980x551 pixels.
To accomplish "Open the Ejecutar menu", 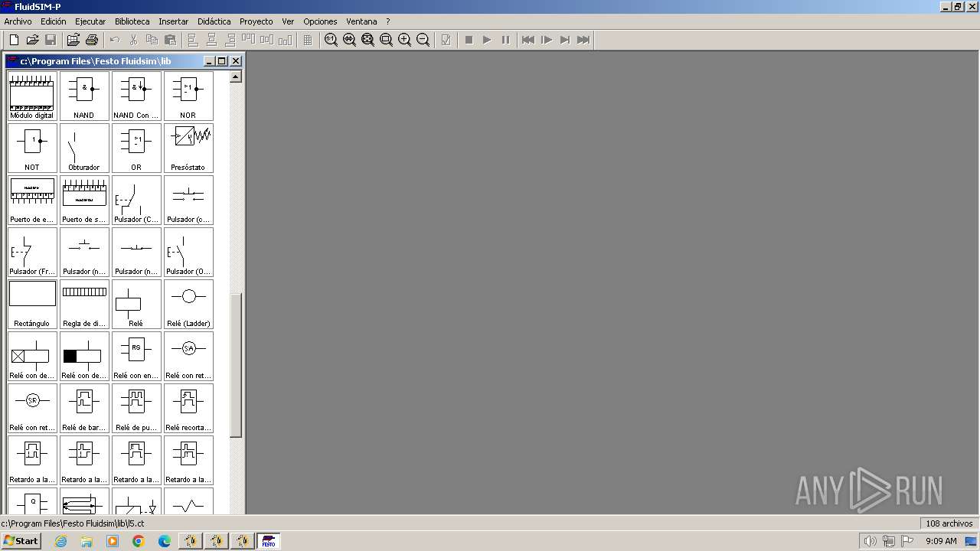I will point(90,21).
